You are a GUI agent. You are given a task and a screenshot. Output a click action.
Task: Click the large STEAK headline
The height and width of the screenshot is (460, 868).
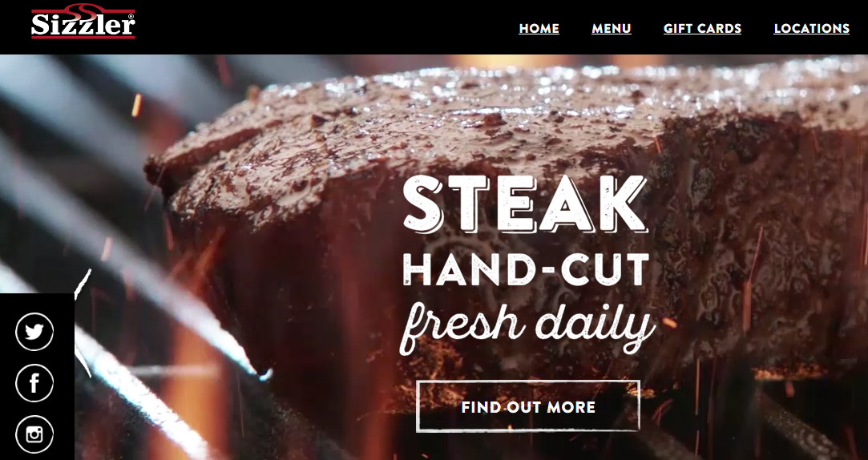[x=525, y=204]
